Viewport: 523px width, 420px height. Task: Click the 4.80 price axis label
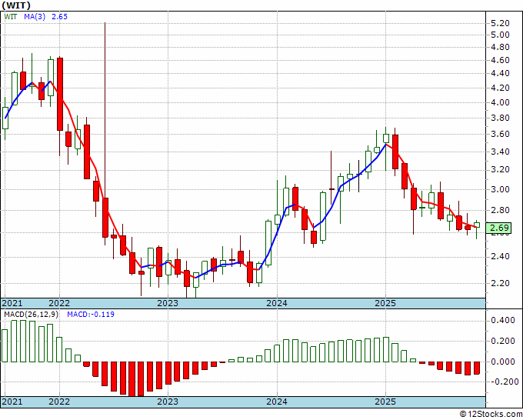(x=500, y=48)
